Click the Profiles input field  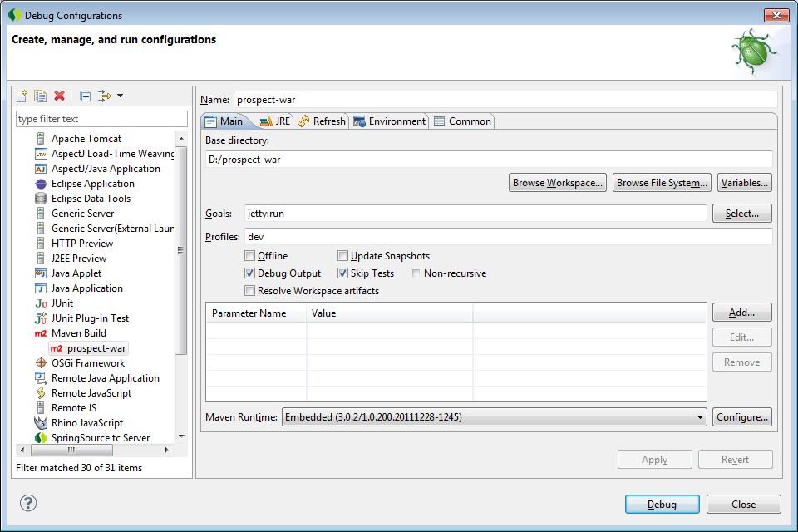point(509,237)
